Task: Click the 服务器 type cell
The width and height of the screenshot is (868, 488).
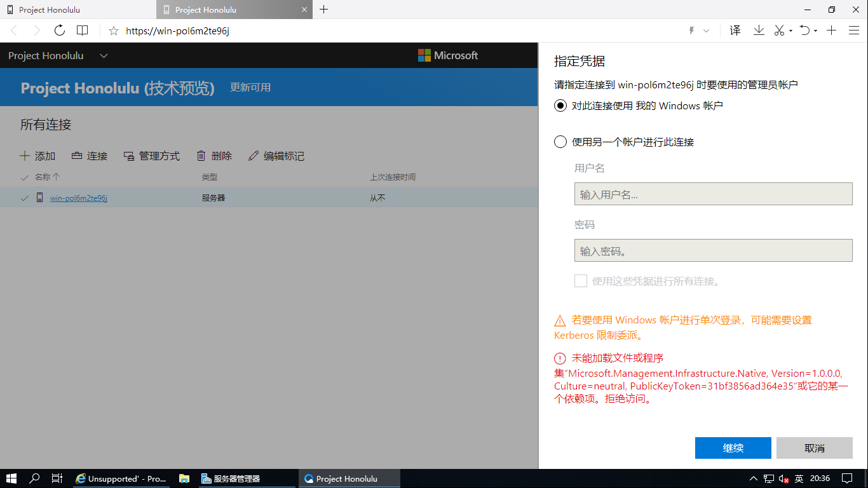Action: tap(214, 198)
